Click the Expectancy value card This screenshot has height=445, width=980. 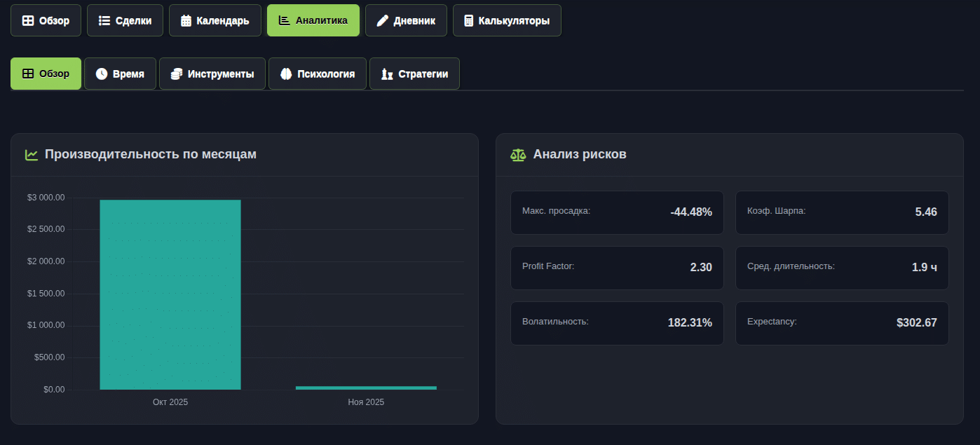tap(841, 323)
